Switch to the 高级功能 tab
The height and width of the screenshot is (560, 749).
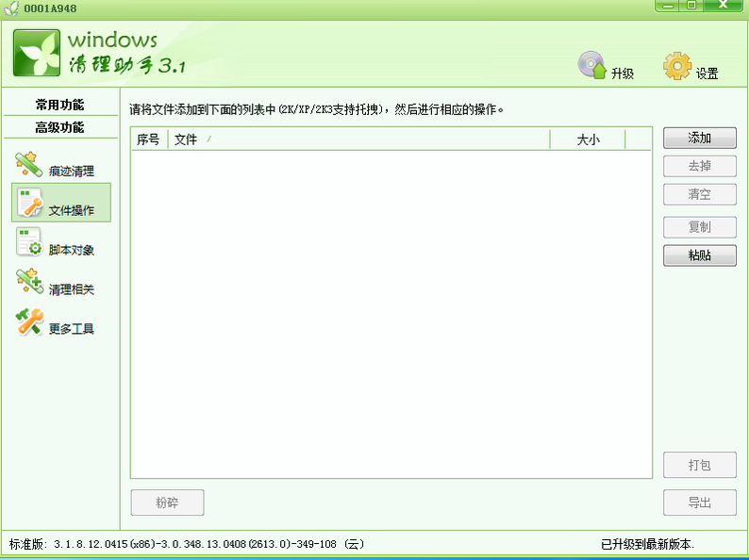point(59,127)
